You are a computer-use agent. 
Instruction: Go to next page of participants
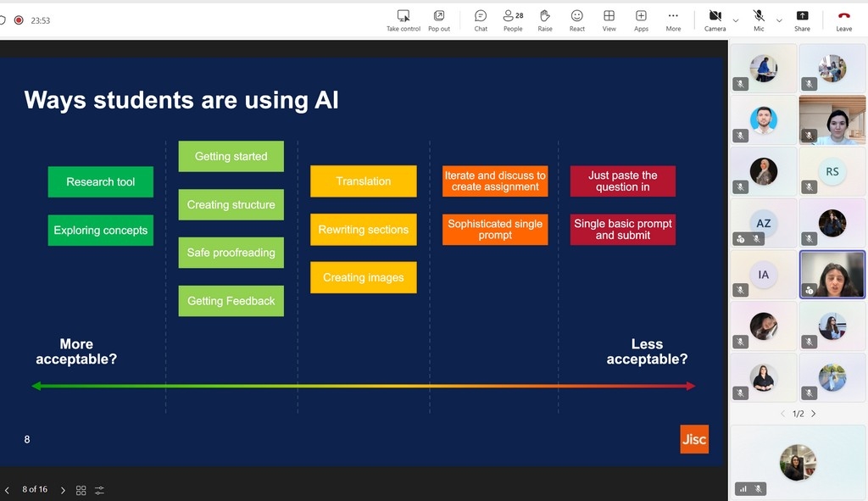pos(814,414)
